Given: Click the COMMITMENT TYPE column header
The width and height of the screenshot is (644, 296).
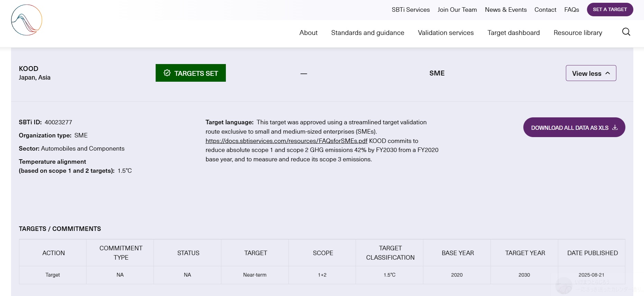Looking at the screenshot, I should pos(121,253).
